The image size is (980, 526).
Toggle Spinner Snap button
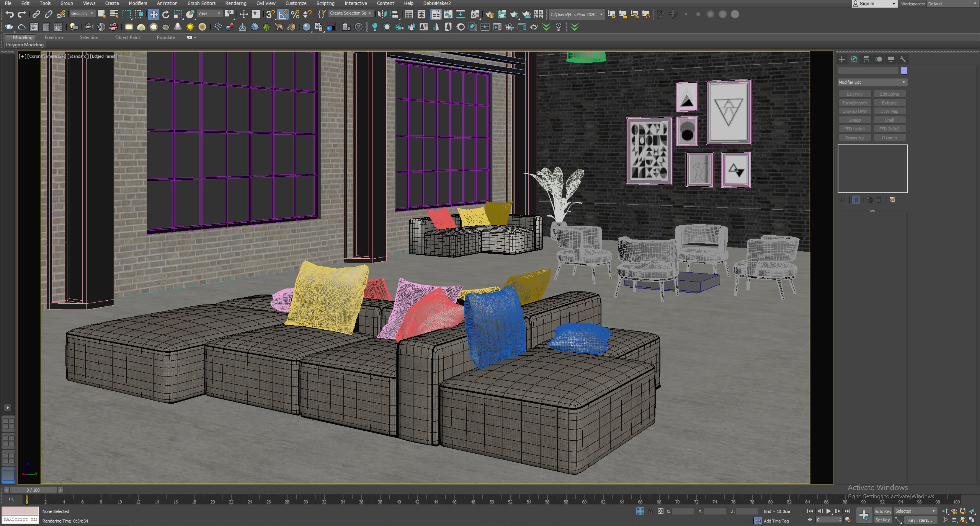(x=307, y=15)
